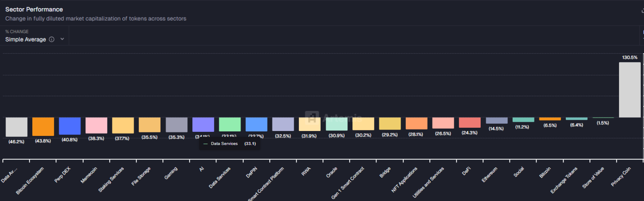Click the RWA axis label
Image resolution: width=644 pixels, height=201 pixels.
(x=306, y=172)
